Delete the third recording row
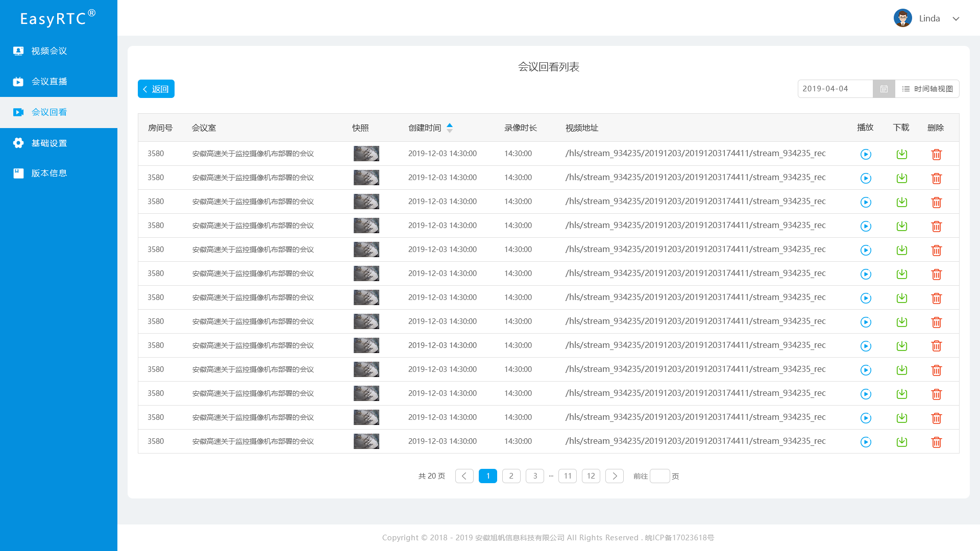Viewport: 980px width, 551px height. (936, 202)
